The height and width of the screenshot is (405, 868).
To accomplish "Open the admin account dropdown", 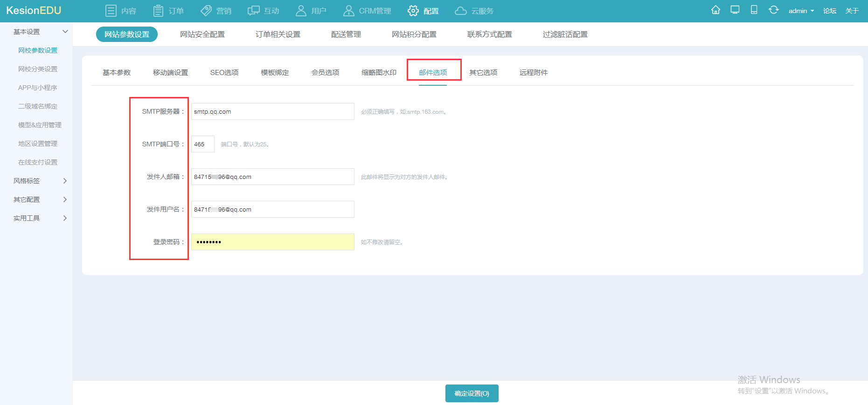I will tap(801, 11).
